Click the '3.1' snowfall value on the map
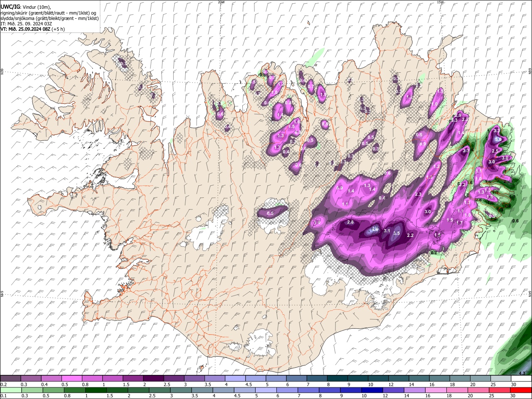Viewport: 532px width, 399px height. pyautogui.click(x=387, y=231)
